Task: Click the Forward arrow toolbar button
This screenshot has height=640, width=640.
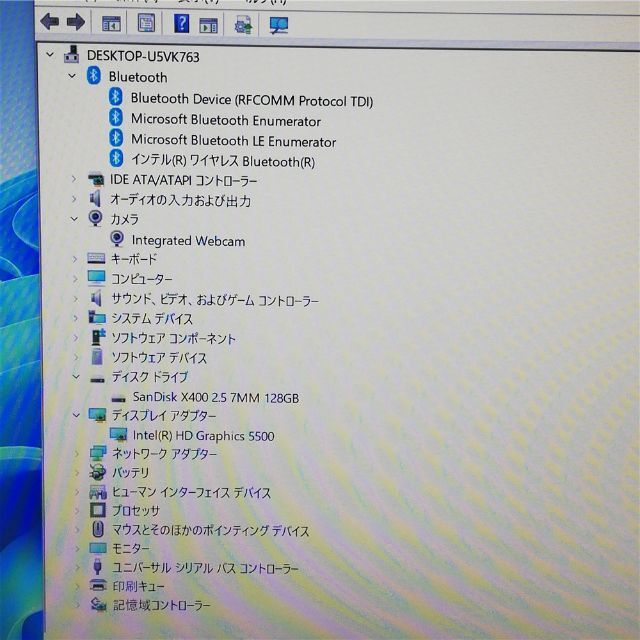Action: [x=76, y=22]
